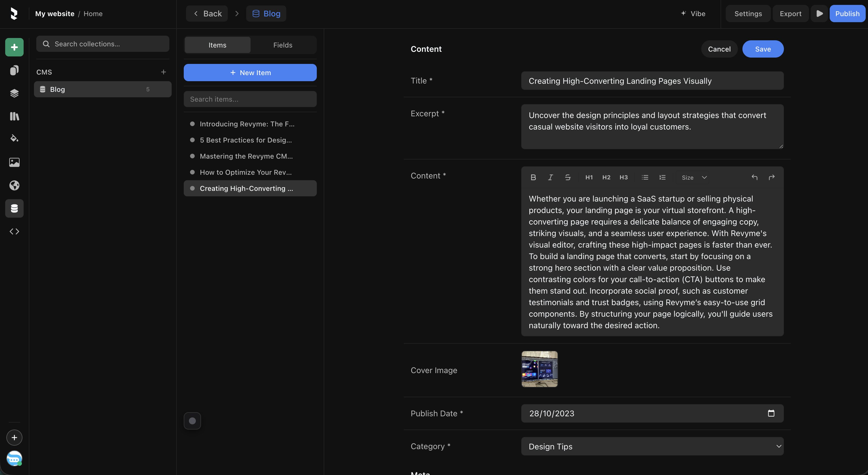Viewport: 868px width, 475px height.
Task: Open Introducing Revyme item
Action: [250, 124]
